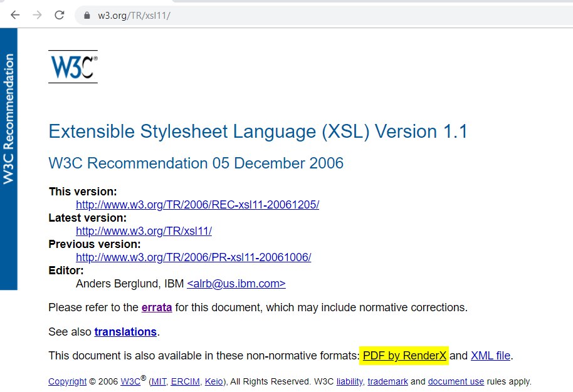This screenshot has height=392, width=573.
Task: Click the ERCIM link
Action: pyautogui.click(x=185, y=381)
